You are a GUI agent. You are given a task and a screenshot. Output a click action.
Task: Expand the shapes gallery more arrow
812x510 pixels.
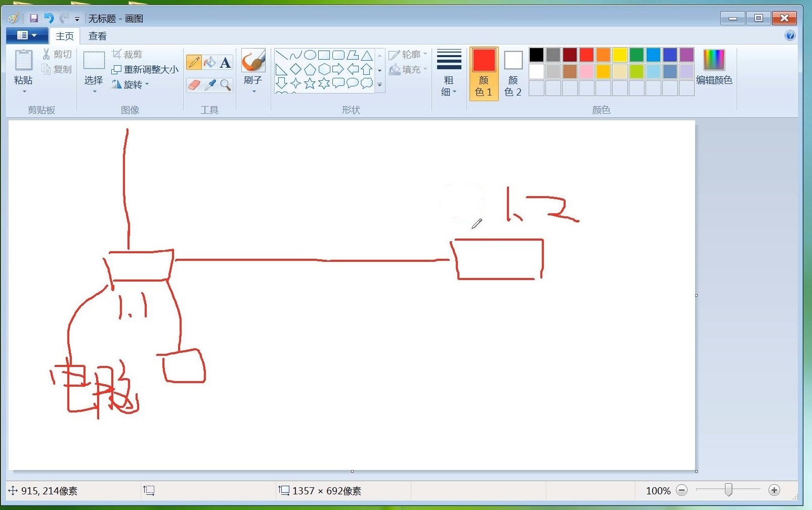[x=379, y=85]
